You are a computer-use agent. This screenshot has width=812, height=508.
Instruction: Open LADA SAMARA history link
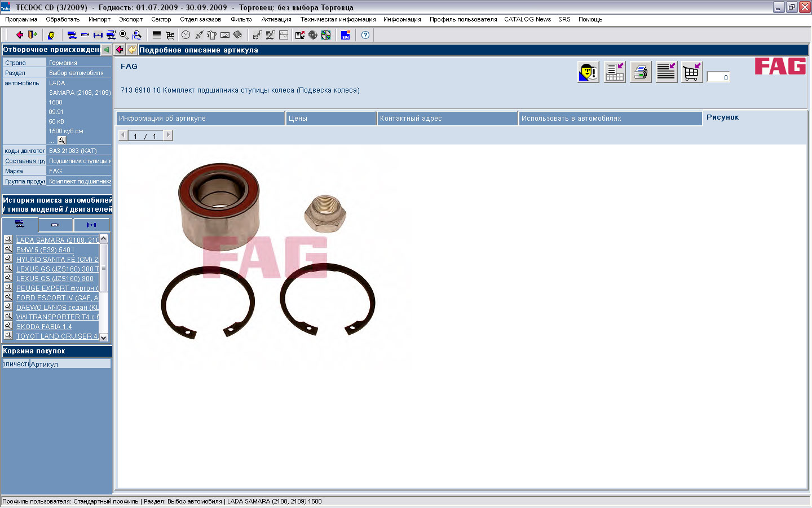point(57,240)
